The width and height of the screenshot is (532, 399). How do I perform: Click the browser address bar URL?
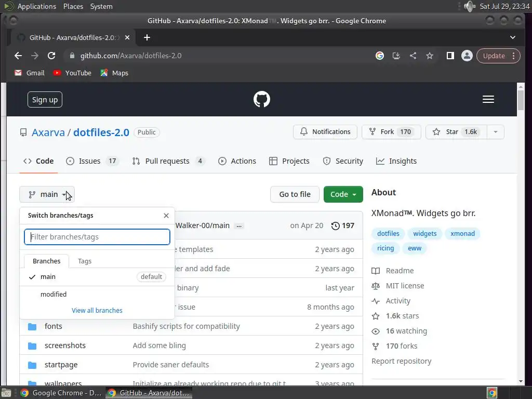(130, 56)
